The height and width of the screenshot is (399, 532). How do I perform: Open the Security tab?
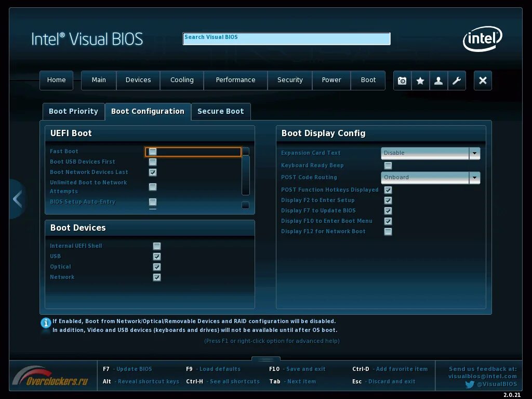[290, 81]
